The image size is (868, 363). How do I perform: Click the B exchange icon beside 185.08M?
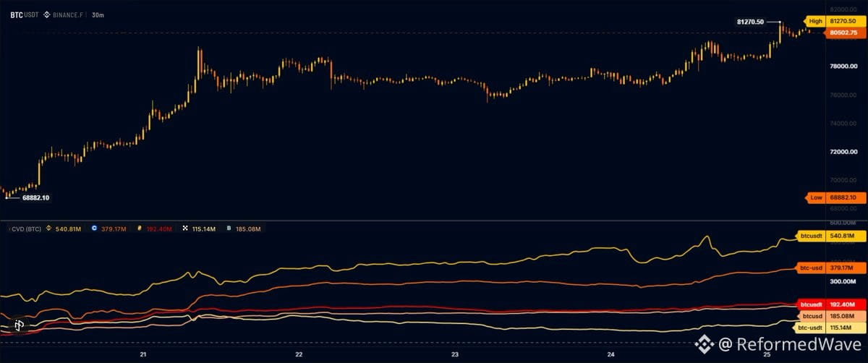point(228,229)
